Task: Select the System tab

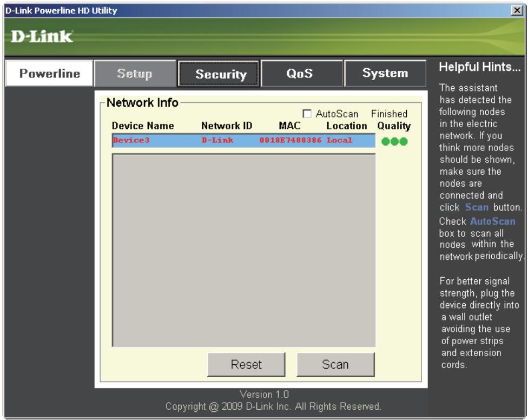Action: coord(385,74)
